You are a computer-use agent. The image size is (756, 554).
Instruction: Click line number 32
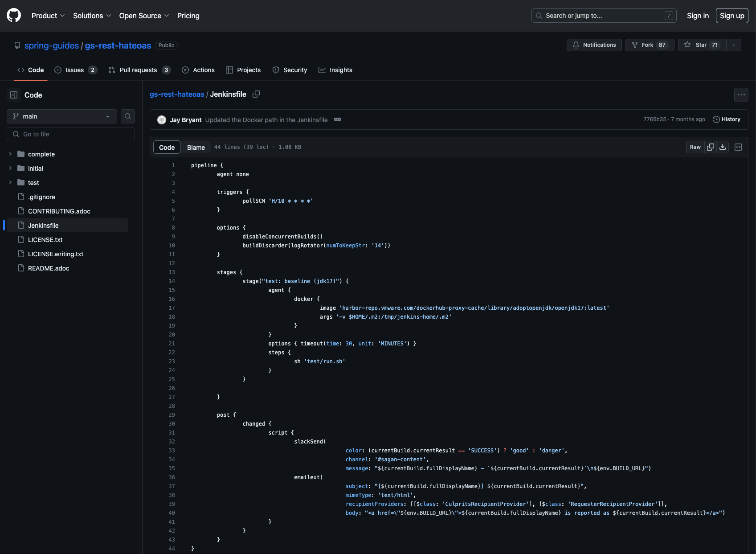coord(172,442)
